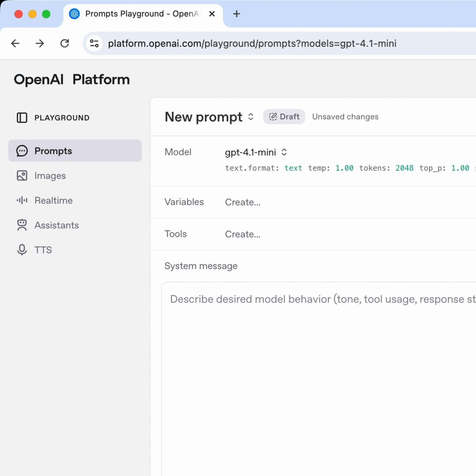Click the Assistants robot icon
The width and height of the screenshot is (476, 476).
click(x=22, y=225)
